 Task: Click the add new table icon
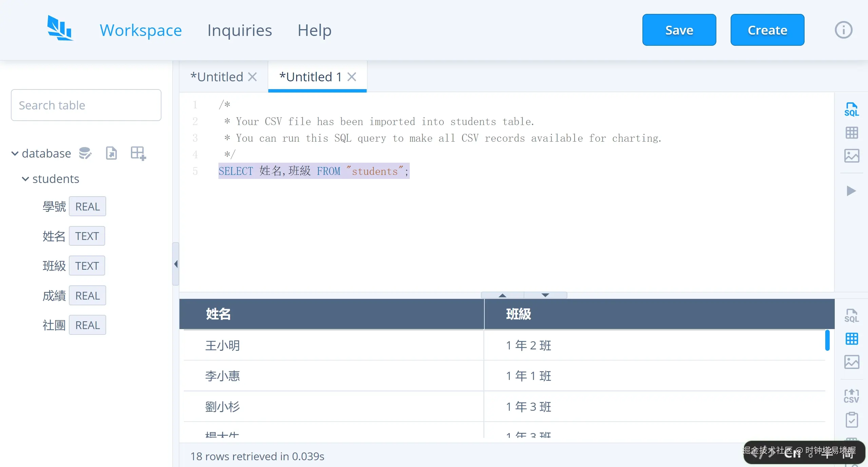[137, 153]
